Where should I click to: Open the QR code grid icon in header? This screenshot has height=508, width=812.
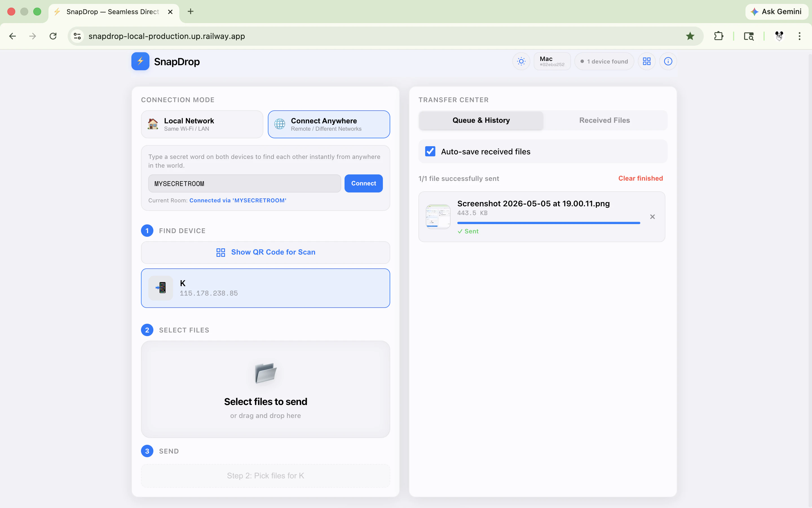tap(646, 61)
